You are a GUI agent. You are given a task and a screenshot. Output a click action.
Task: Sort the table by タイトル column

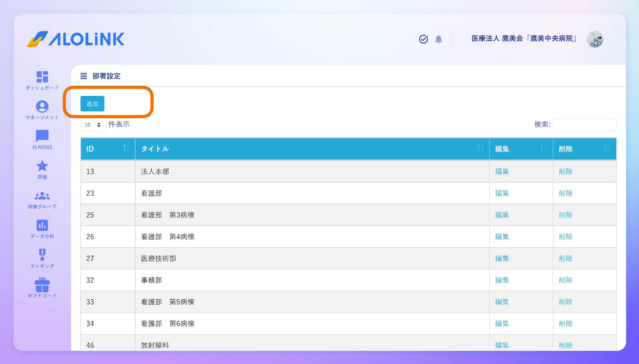tap(312, 149)
